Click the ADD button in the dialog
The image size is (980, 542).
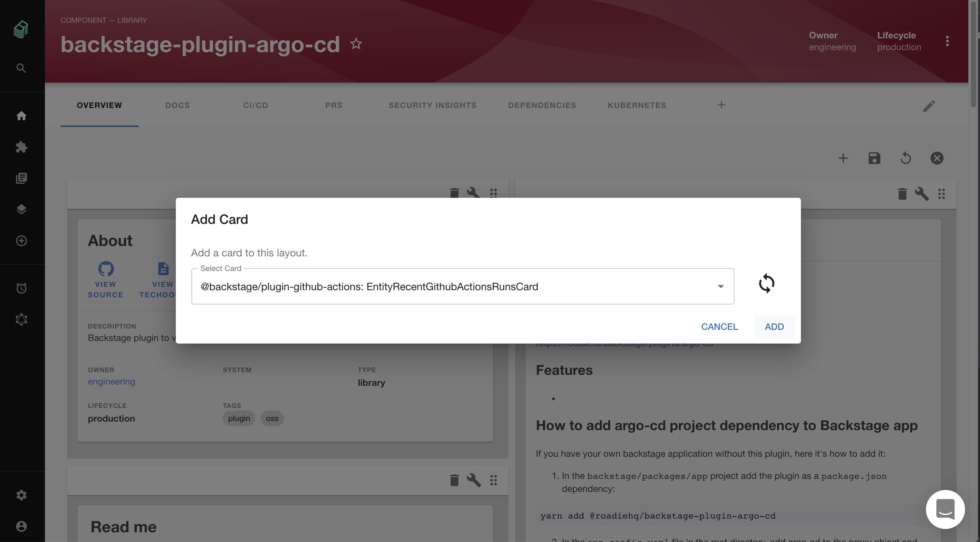click(x=774, y=327)
